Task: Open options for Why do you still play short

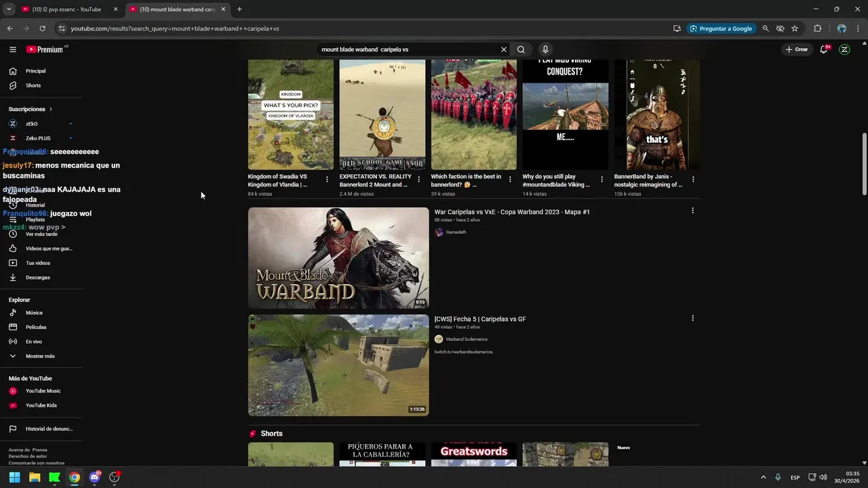Action: (x=601, y=180)
